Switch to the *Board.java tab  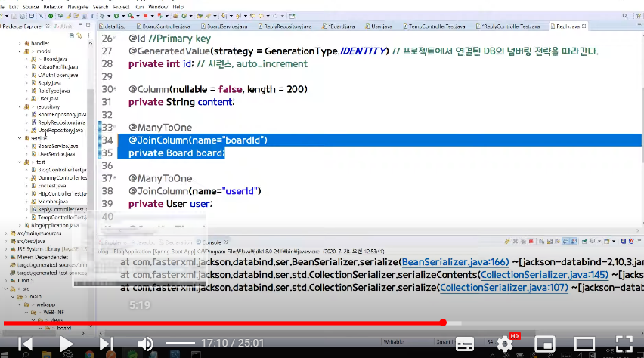pyautogui.click(x=339, y=26)
